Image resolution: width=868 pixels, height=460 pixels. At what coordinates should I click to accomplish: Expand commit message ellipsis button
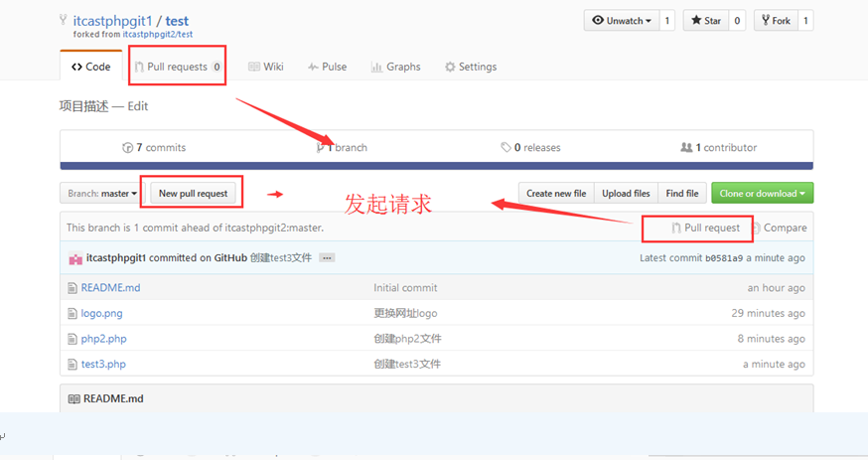point(327,258)
